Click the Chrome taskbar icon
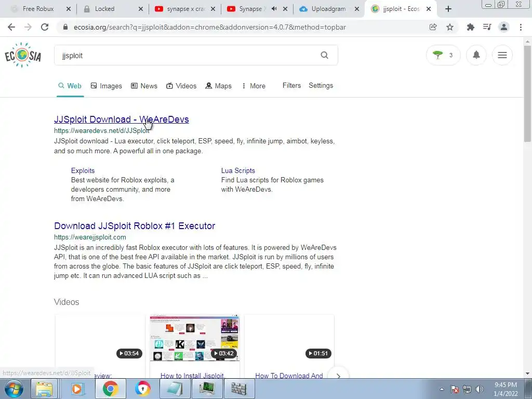Viewport: 532px width, 399px height. tap(110, 389)
